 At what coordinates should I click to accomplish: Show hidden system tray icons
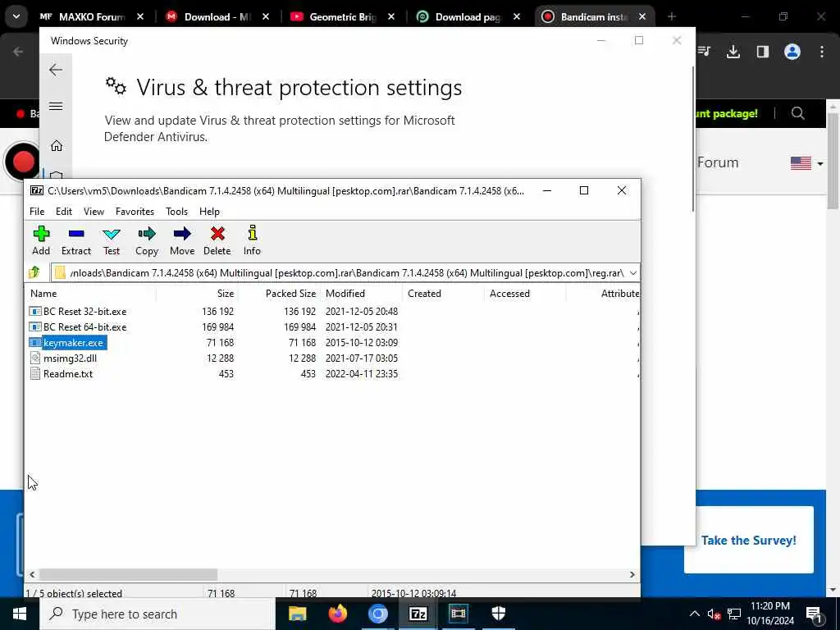tap(694, 614)
